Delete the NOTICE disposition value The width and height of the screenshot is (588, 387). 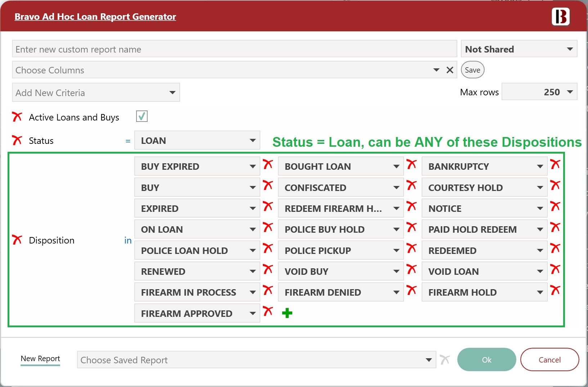coord(555,206)
